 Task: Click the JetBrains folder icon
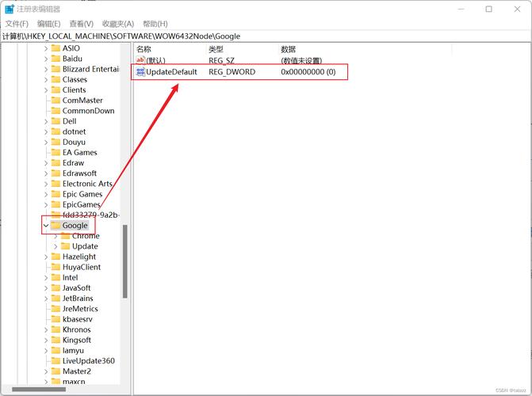[56, 299]
